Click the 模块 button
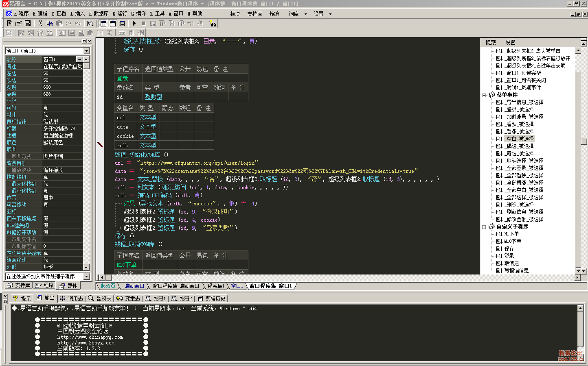Screen dimensions: 588x366 (x=235, y=14)
